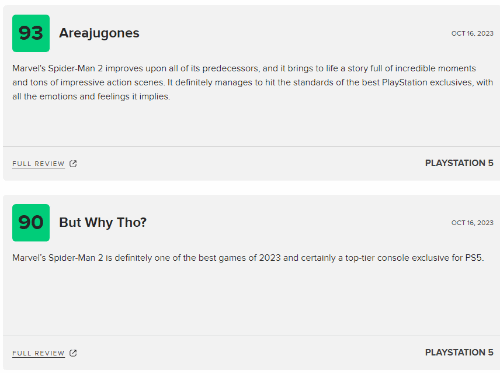500x373 pixels.
Task: Click the line ending "feelings it implies"
Action: click(91, 97)
